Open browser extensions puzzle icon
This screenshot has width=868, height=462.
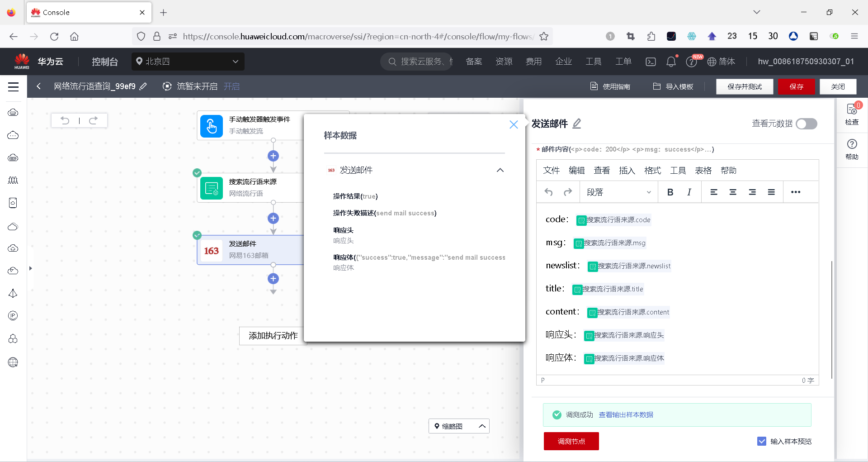pos(651,36)
